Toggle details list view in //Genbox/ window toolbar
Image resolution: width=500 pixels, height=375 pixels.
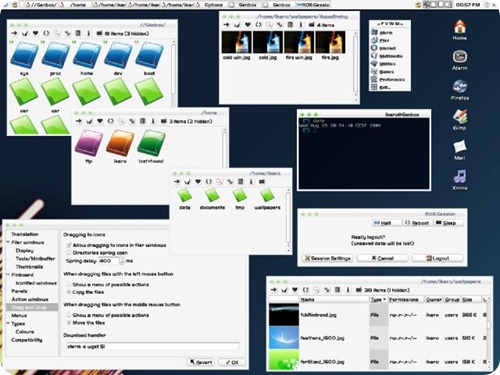click(x=78, y=33)
